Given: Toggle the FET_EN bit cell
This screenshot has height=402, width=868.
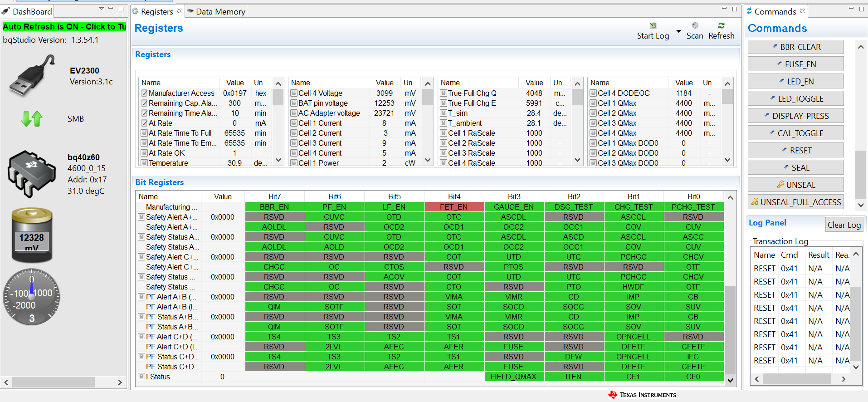Looking at the screenshot, I should 454,207.
